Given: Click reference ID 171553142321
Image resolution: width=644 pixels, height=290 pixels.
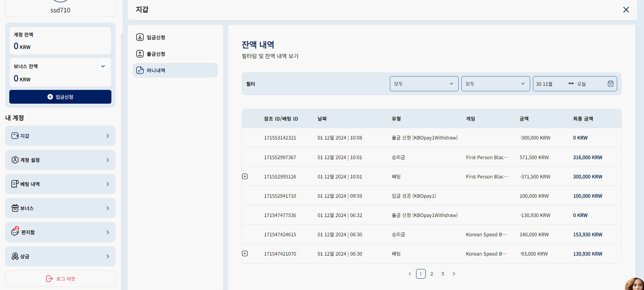Looking at the screenshot, I should tap(280, 138).
